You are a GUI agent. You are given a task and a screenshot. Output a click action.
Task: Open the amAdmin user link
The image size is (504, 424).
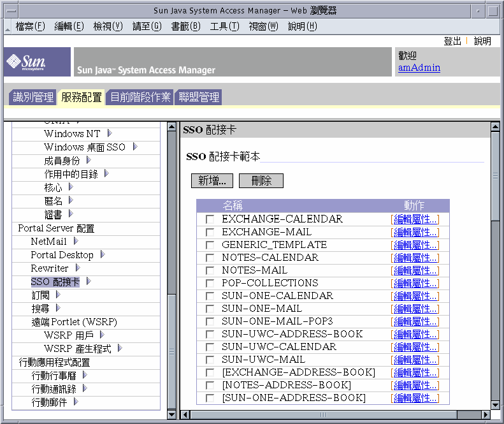coord(419,68)
